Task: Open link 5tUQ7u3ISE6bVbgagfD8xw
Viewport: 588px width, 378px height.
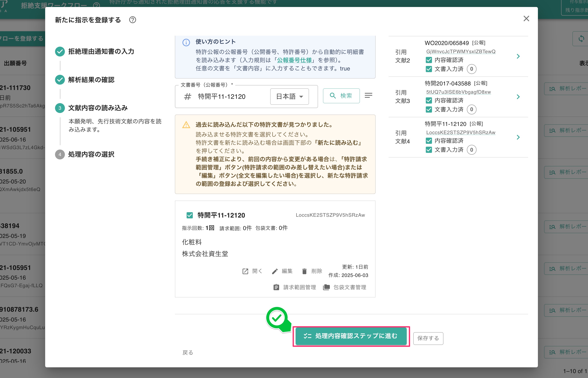Action: (x=458, y=92)
